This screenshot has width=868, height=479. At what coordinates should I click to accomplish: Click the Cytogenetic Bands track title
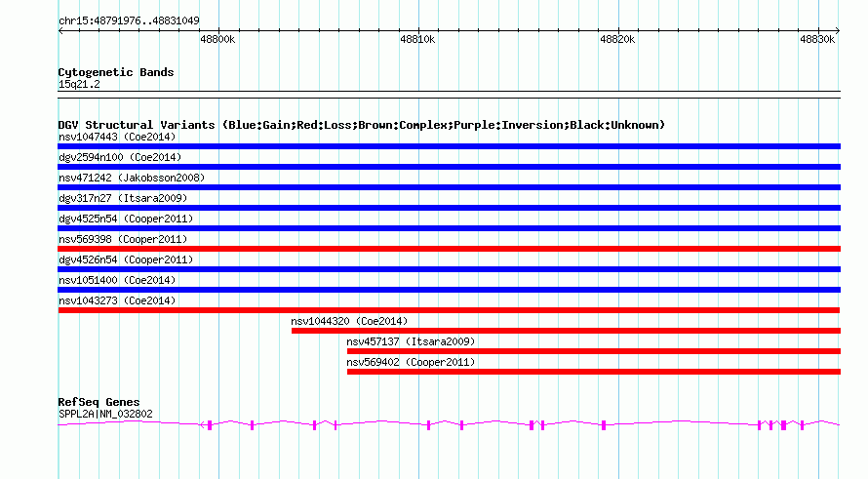coord(116,72)
